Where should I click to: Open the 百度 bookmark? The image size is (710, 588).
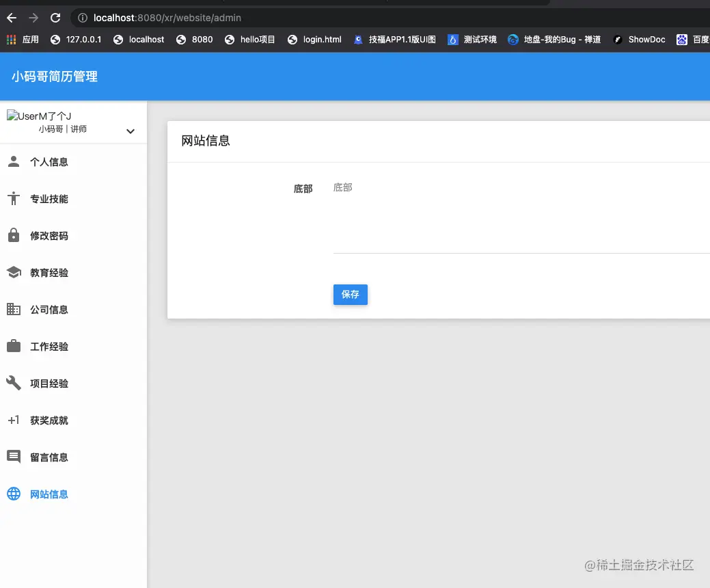point(693,40)
